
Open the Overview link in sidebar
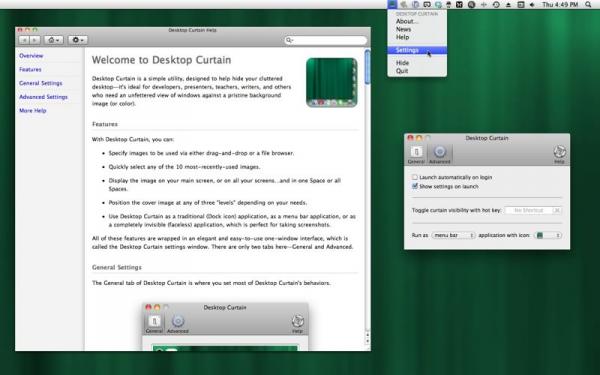tap(31, 55)
